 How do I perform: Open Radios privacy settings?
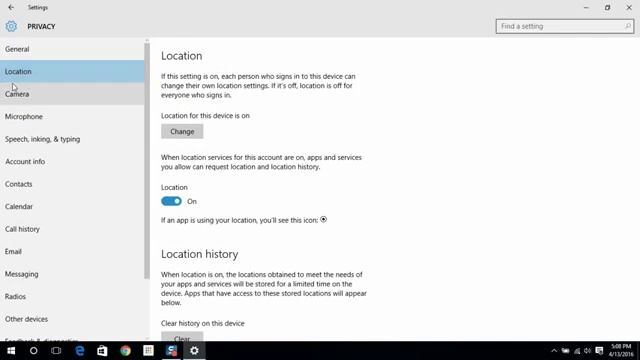pos(72,296)
